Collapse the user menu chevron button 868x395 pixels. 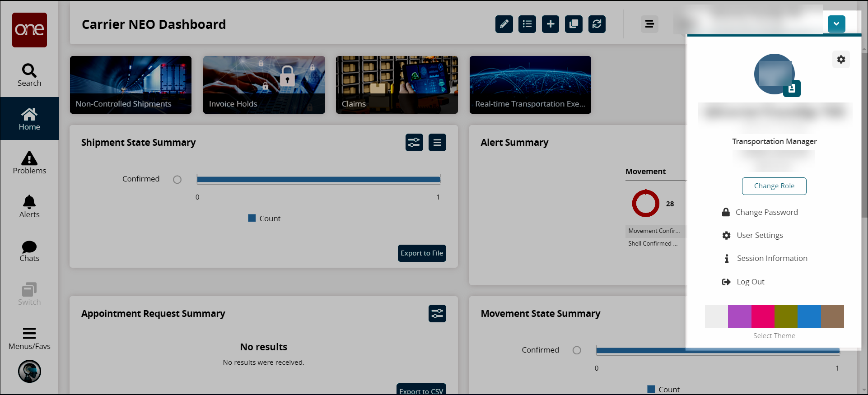point(836,24)
